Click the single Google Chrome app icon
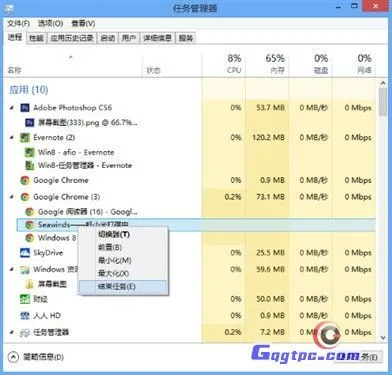392x375 pixels. pyautogui.click(x=25, y=180)
